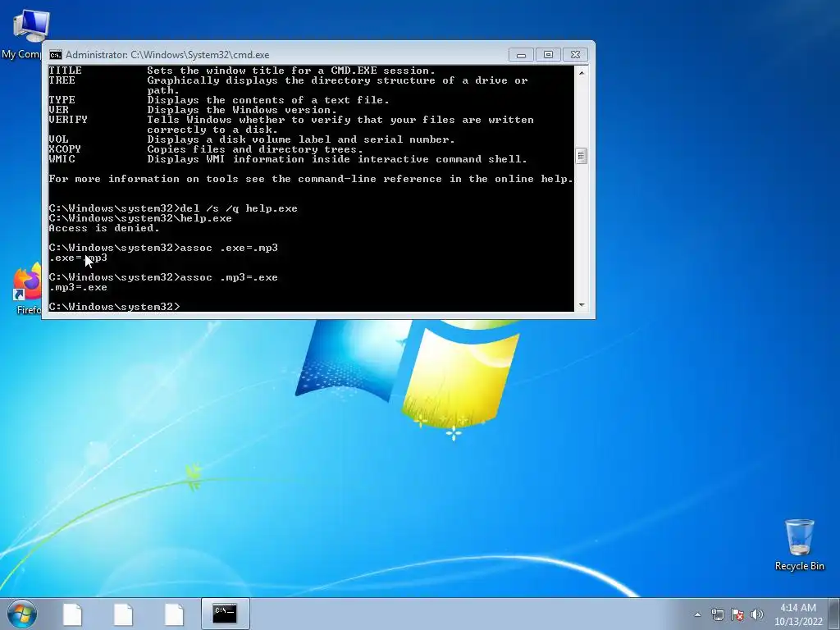Open the Windows Start menu orb
This screenshot has width=840, height=630.
(22, 614)
